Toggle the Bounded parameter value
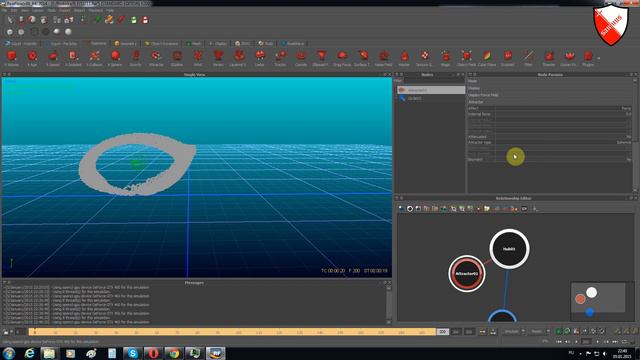 point(563,160)
